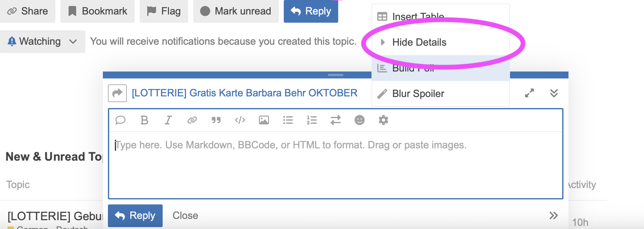Viewport: 644px width, 229px height.
Task: Upload an image with toolbar icon
Action: (264, 120)
